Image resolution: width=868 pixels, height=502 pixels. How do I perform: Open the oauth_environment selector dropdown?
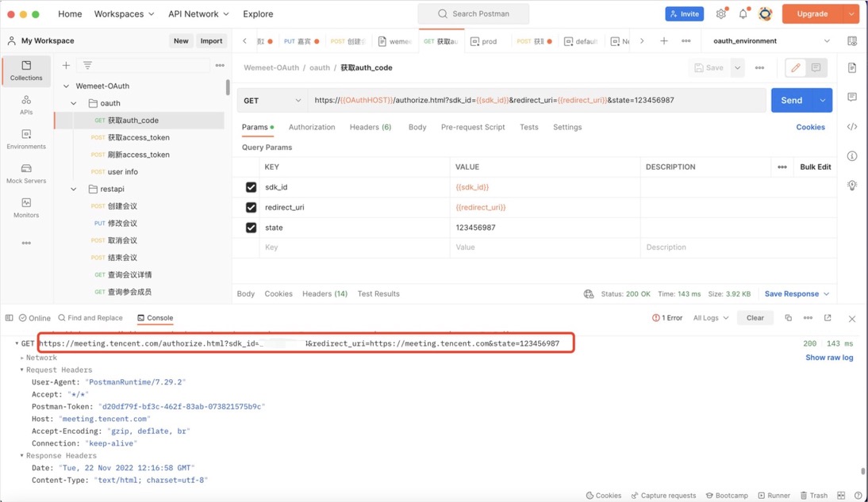click(x=770, y=41)
